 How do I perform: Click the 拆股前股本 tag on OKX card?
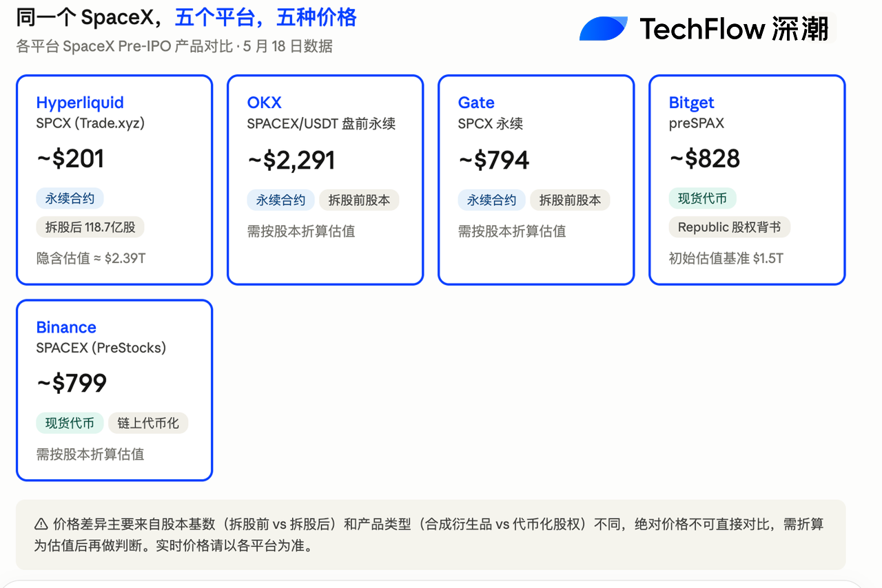pyautogui.click(x=359, y=200)
